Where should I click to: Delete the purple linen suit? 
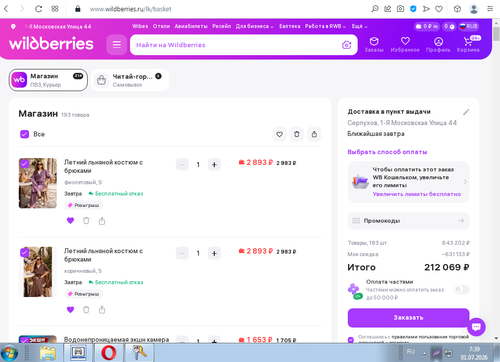(86, 221)
